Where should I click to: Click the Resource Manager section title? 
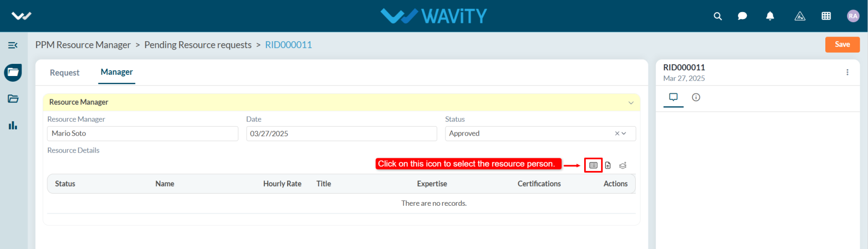point(79,102)
